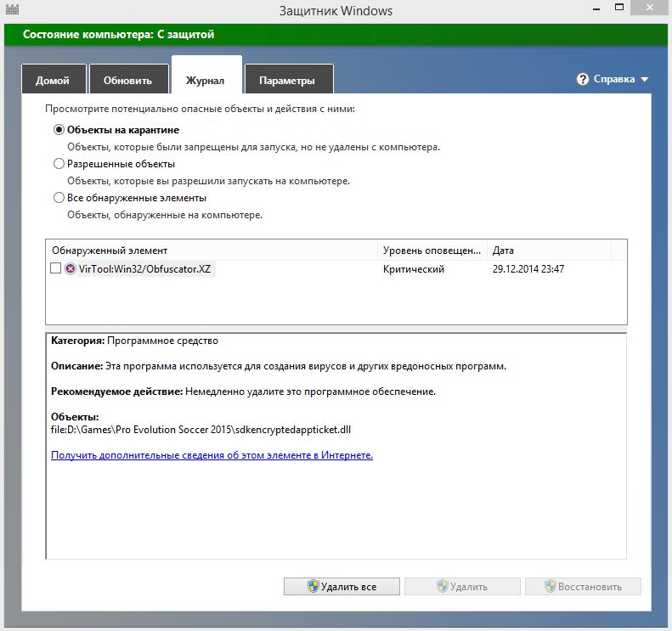Click the red threat icon beside VirTool:Win32/Obfuscator.XZ
The height and width of the screenshot is (631, 672).
pyautogui.click(x=70, y=269)
